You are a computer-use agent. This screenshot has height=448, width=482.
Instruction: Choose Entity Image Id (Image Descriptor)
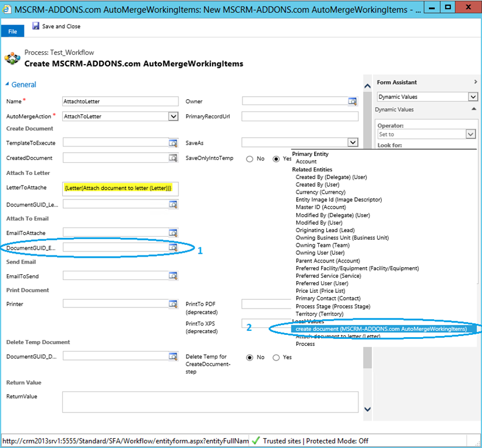click(x=339, y=199)
